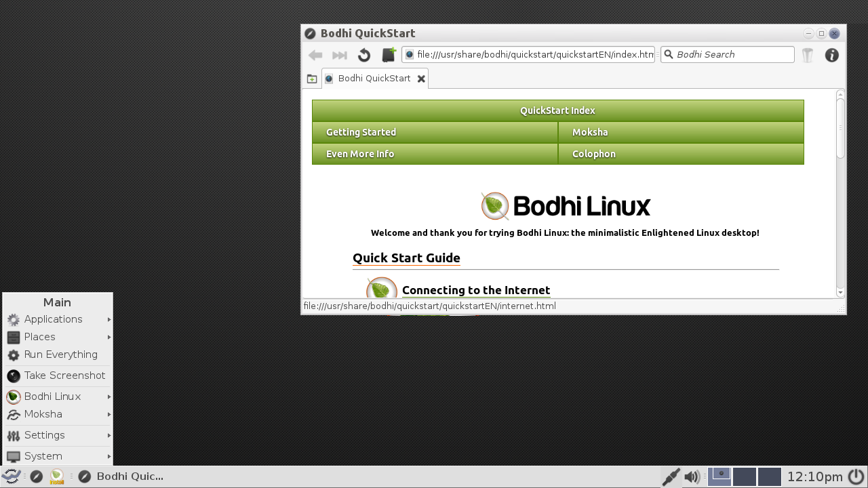The height and width of the screenshot is (488, 868).
Task: Open the network connection tray icon
Action: (x=671, y=476)
